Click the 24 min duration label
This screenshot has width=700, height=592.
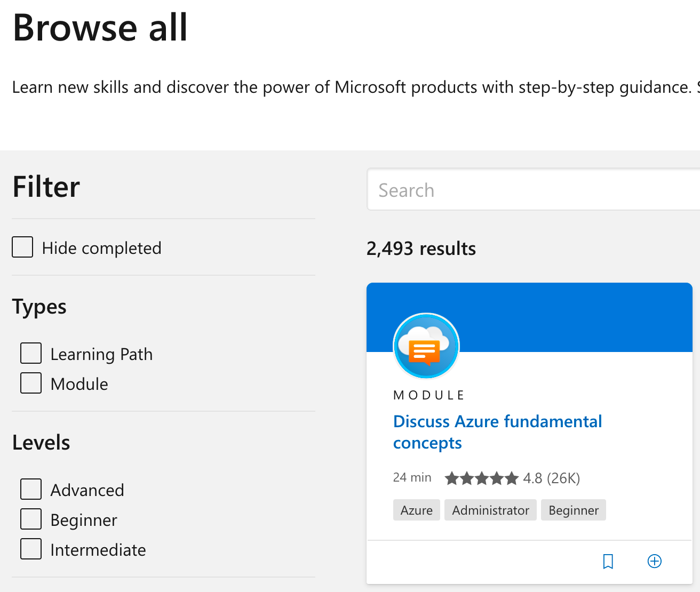(x=412, y=478)
